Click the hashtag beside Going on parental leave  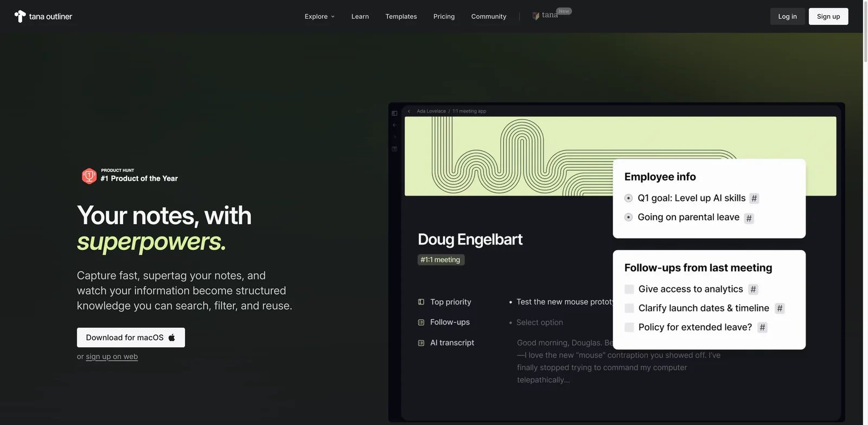749,218
